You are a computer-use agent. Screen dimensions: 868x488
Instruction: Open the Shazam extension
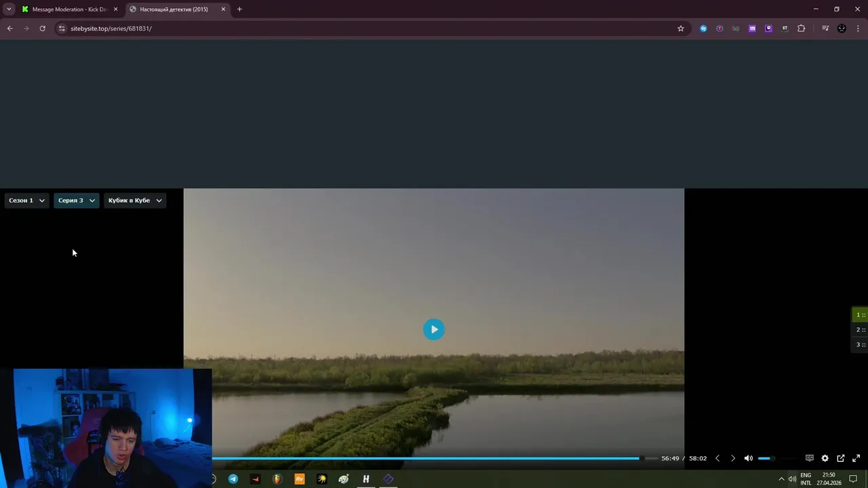703,28
